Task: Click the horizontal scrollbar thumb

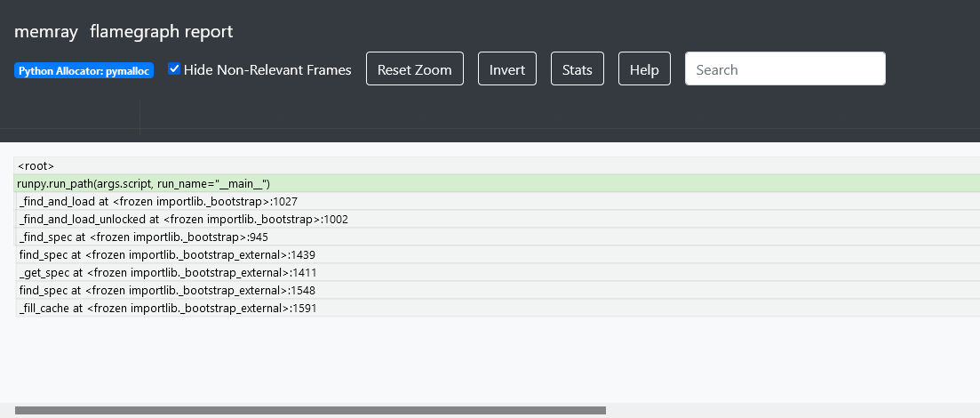Action: [310, 410]
